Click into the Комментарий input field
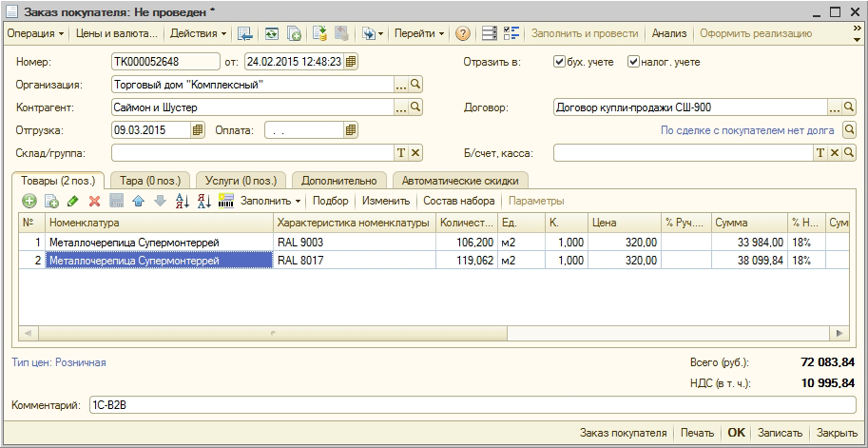This screenshot has width=868, height=448. point(473,405)
